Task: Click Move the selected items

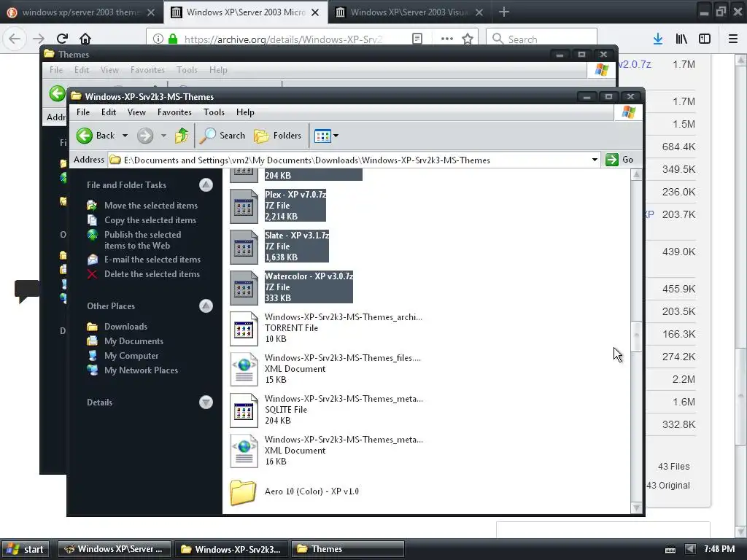Action: (150, 206)
